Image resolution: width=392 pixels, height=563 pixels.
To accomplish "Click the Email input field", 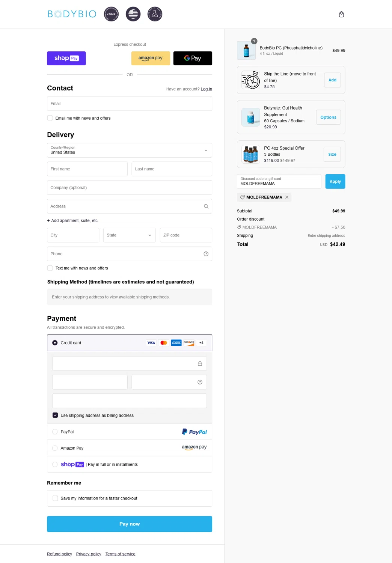I will [x=129, y=104].
